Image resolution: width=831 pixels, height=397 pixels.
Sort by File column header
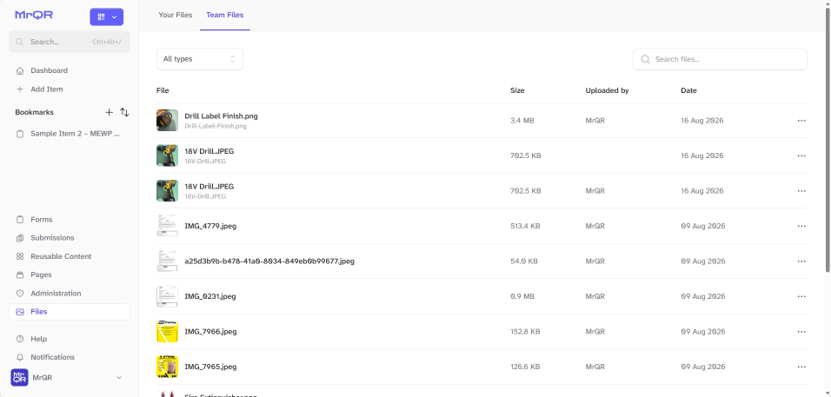tap(163, 91)
